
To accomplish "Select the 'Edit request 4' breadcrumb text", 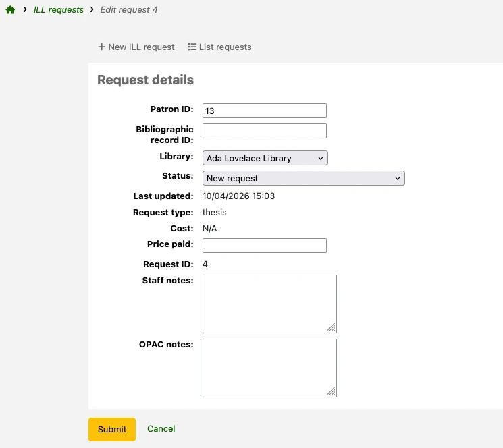I will point(129,10).
